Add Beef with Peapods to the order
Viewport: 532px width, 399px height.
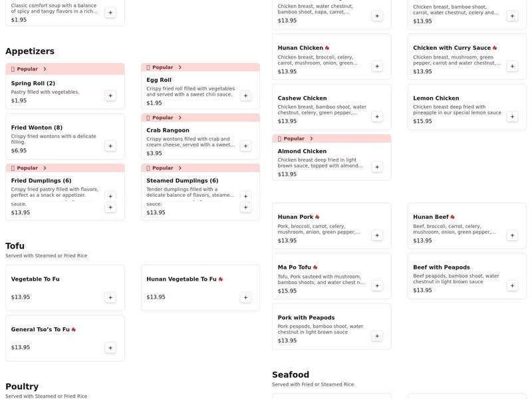coord(511,284)
